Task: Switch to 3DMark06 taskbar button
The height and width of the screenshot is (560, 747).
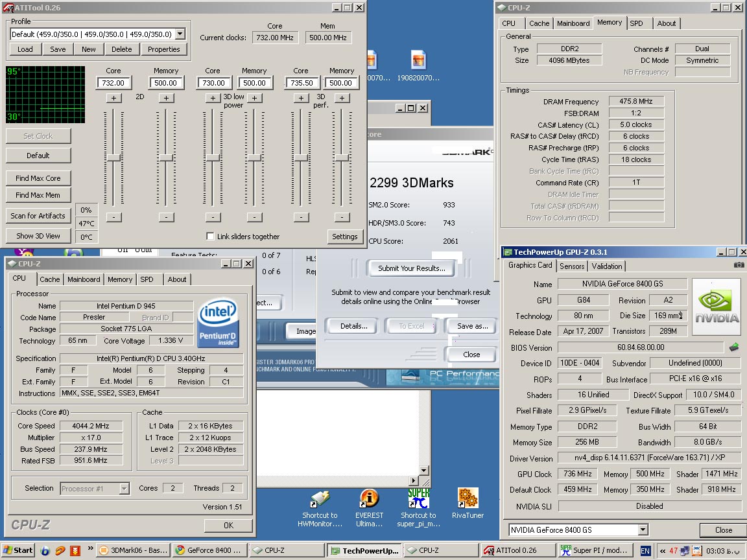Action: (132, 550)
